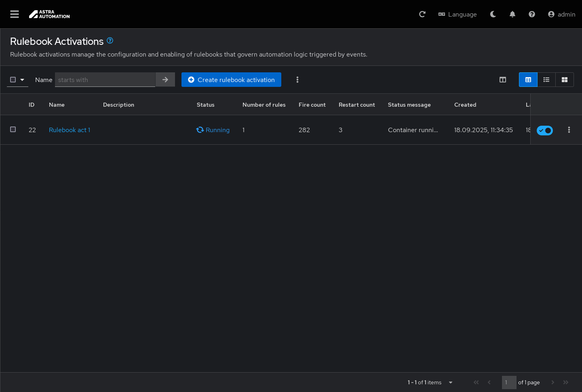
Task: Tick the select-all checkbox in toolbar
Action: pos(13,80)
